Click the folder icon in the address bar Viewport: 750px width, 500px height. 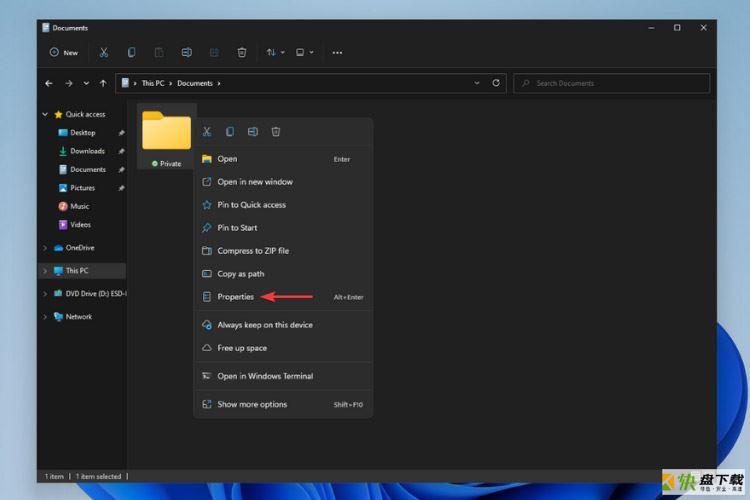click(x=125, y=83)
